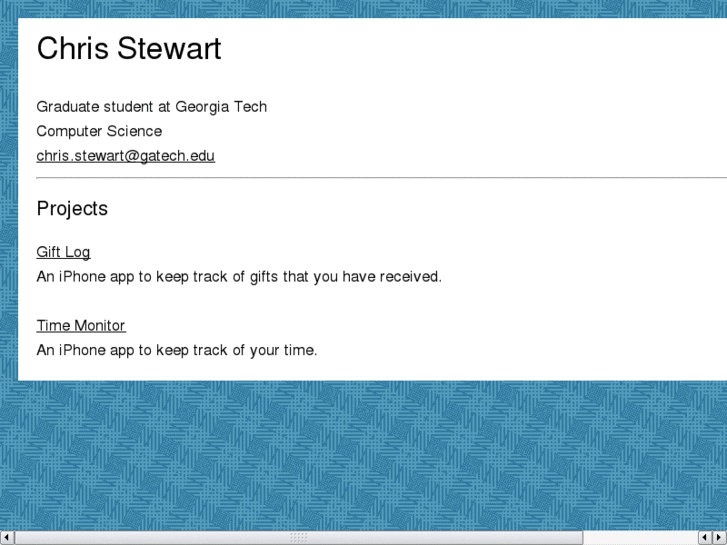Click the horizontal scrollbar thumb
This screenshot has height=545, width=727.
pyautogui.click(x=298, y=538)
